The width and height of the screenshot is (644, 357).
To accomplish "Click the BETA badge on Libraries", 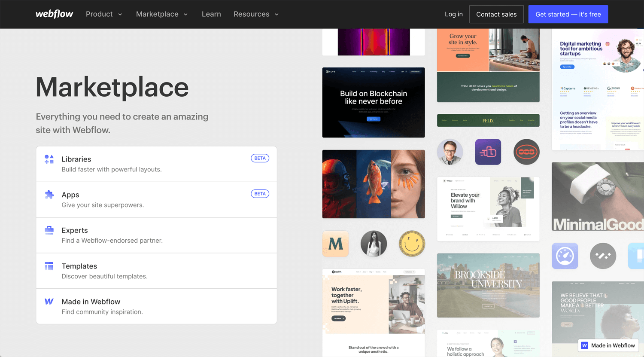I will (x=260, y=158).
